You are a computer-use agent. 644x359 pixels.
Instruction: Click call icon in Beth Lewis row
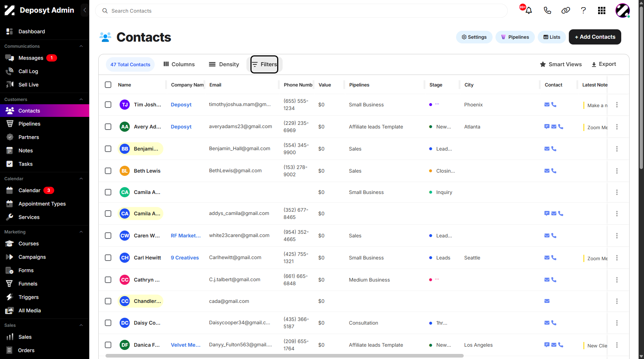554,171
